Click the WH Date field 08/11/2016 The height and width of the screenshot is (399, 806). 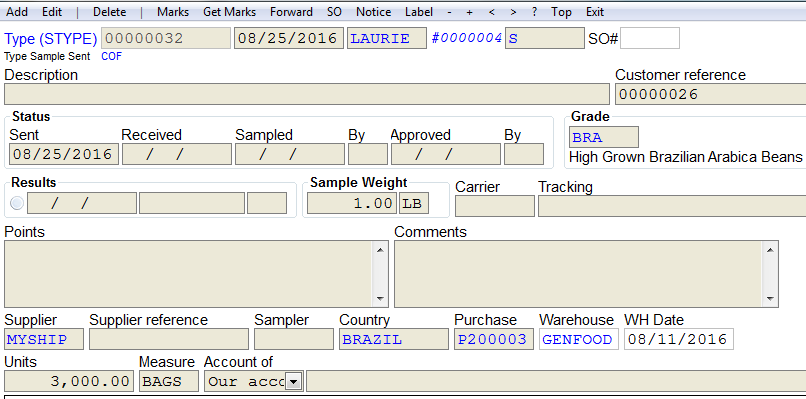point(679,339)
